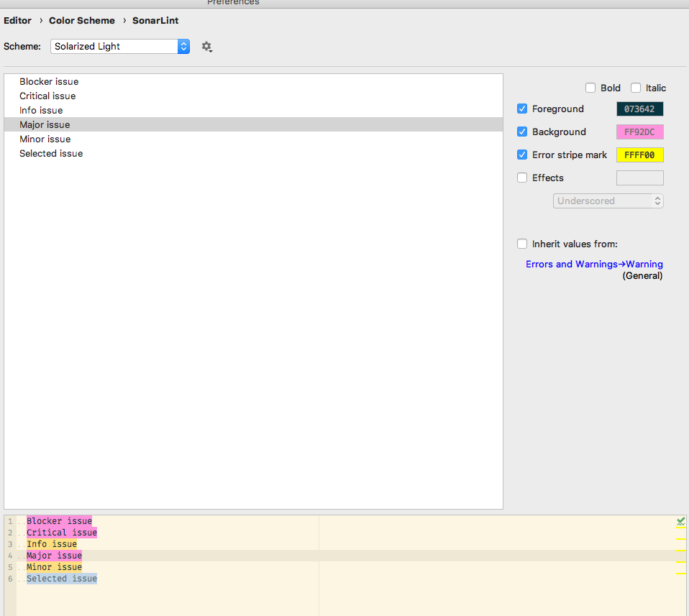Enable the Bold checkbox
The image size is (689, 616).
pyautogui.click(x=590, y=88)
